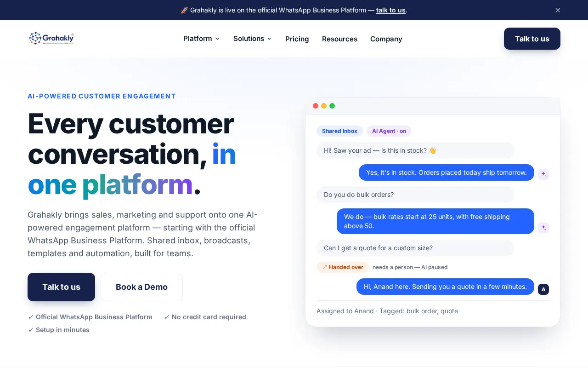Select the 'Hi! Saw your ad' message

pos(415,150)
